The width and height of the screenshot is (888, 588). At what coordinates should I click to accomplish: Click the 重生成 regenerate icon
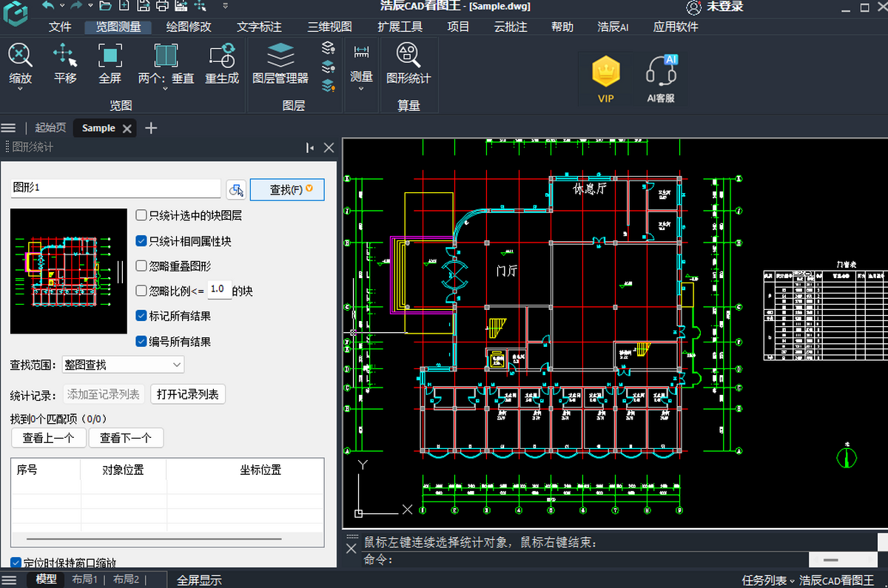(x=222, y=55)
